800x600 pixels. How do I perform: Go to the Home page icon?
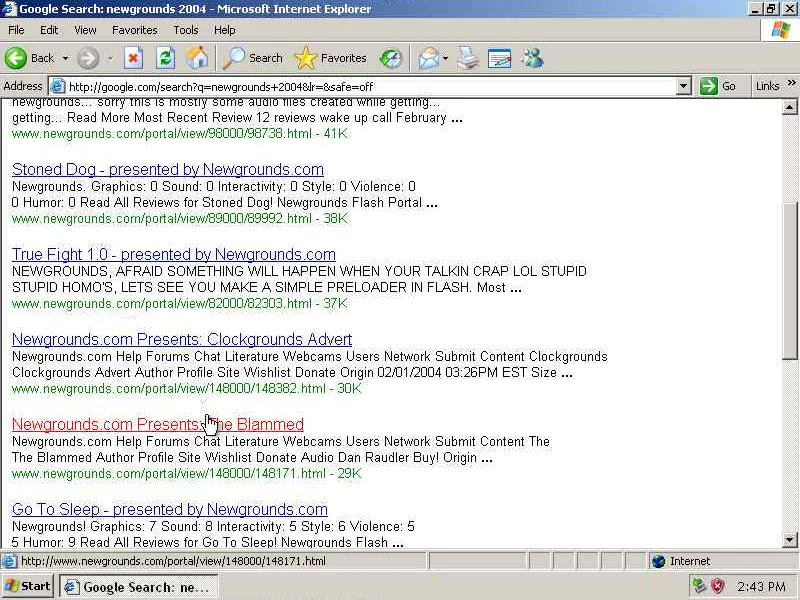coord(197,58)
